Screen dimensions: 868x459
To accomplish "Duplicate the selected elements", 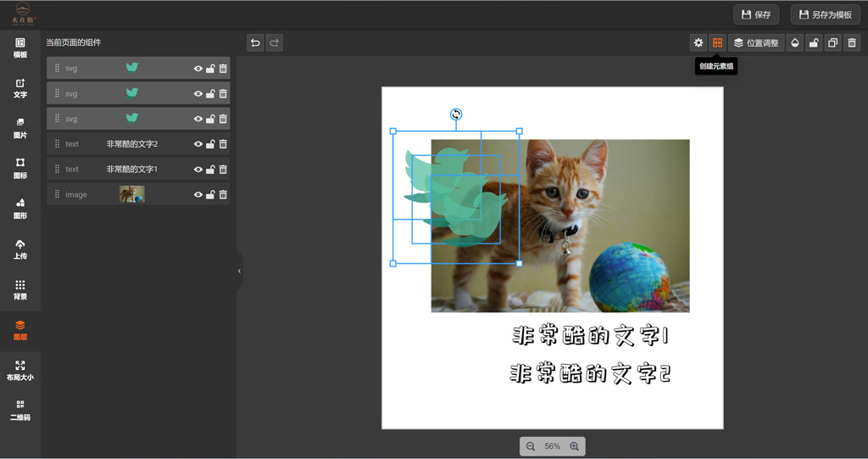I will (x=832, y=42).
